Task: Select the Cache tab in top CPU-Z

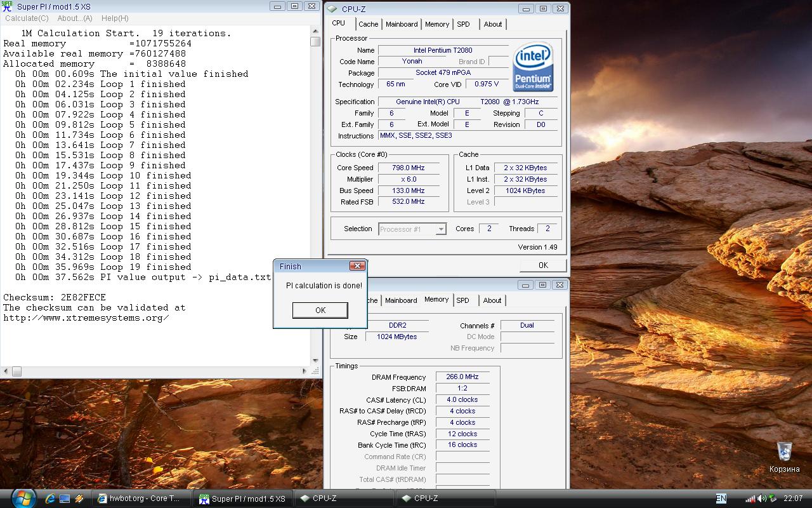Action: pos(368,24)
